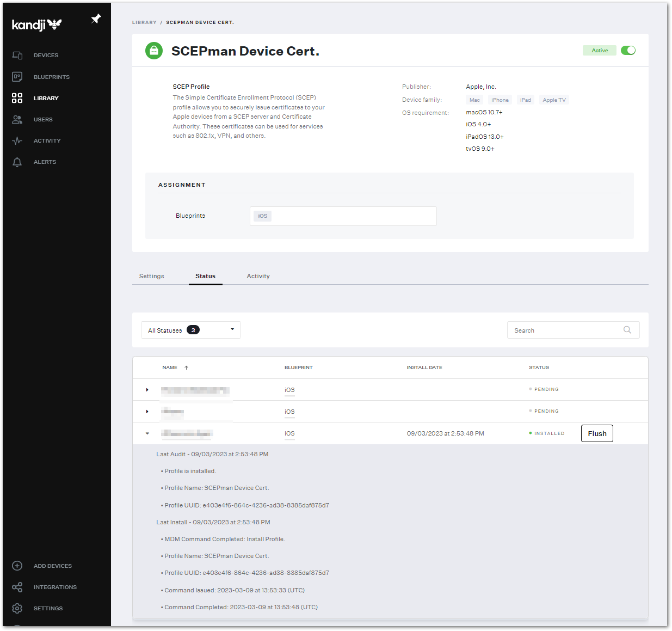Click the Add Devices plus icon
Viewport: 672px width, 631px height.
[17, 566]
